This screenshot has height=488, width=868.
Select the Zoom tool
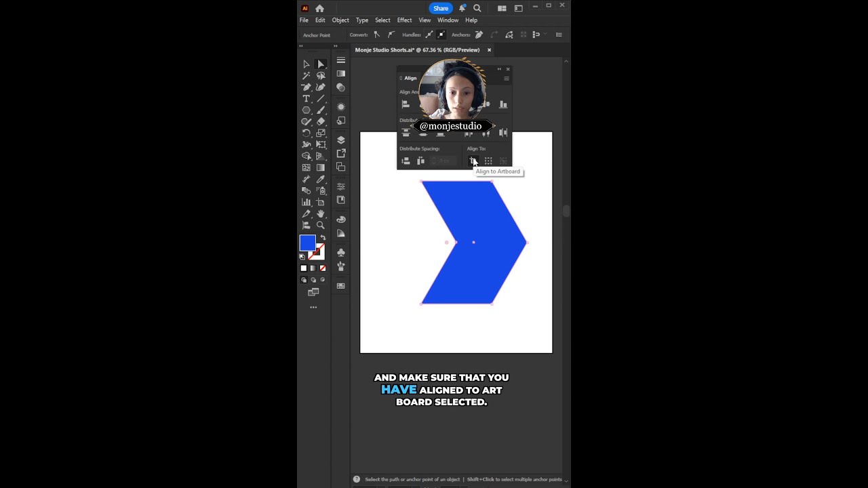pyautogui.click(x=321, y=225)
